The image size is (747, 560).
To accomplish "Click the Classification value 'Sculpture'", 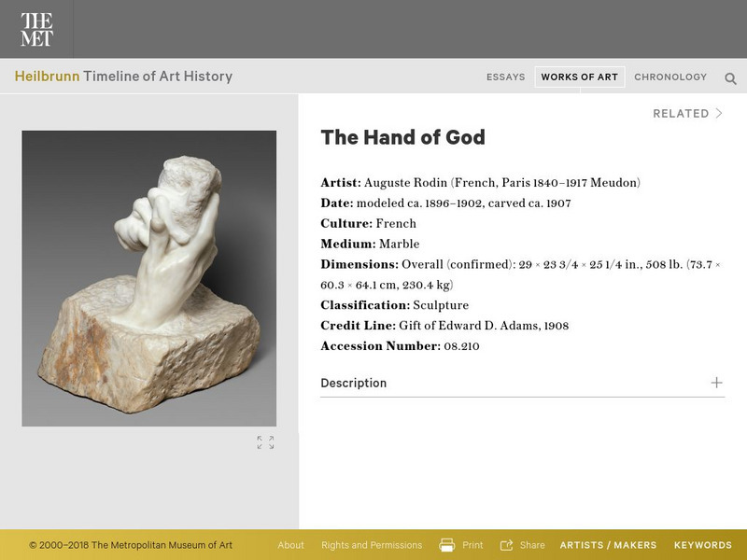I will click(441, 305).
